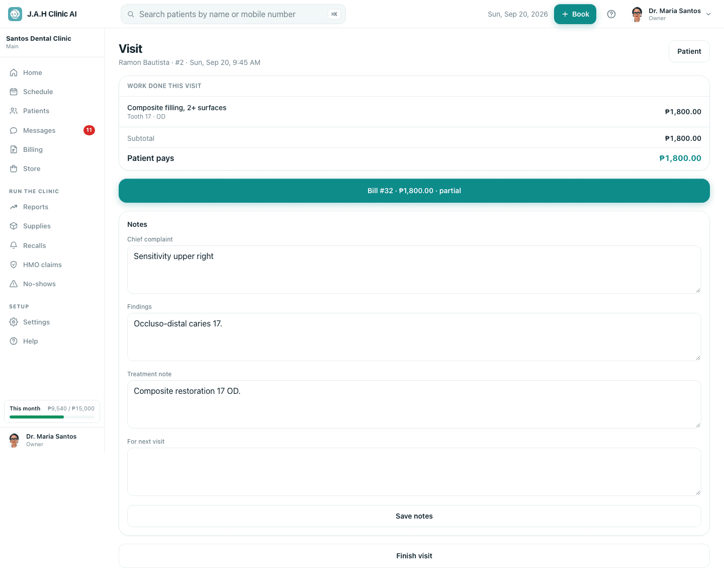Click ₱9,540 / ₱15,000 monthly target text

pyautogui.click(x=71, y=408)
